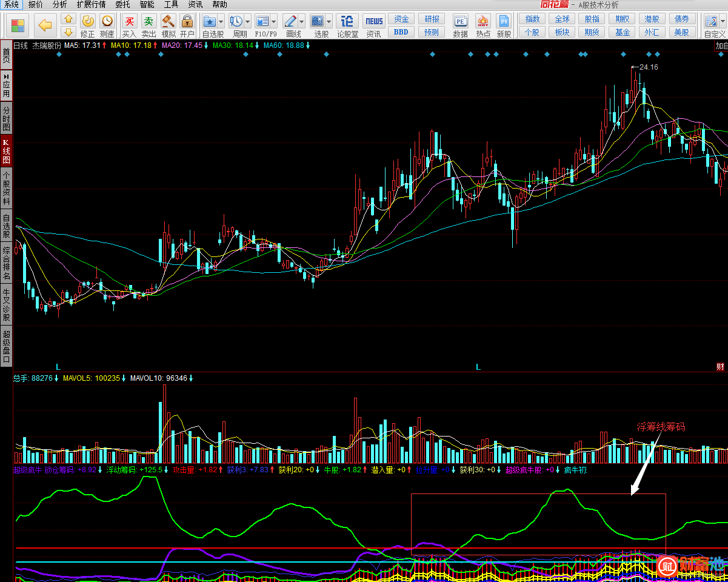Click the 资金 capital flow button

pos(401,19)
